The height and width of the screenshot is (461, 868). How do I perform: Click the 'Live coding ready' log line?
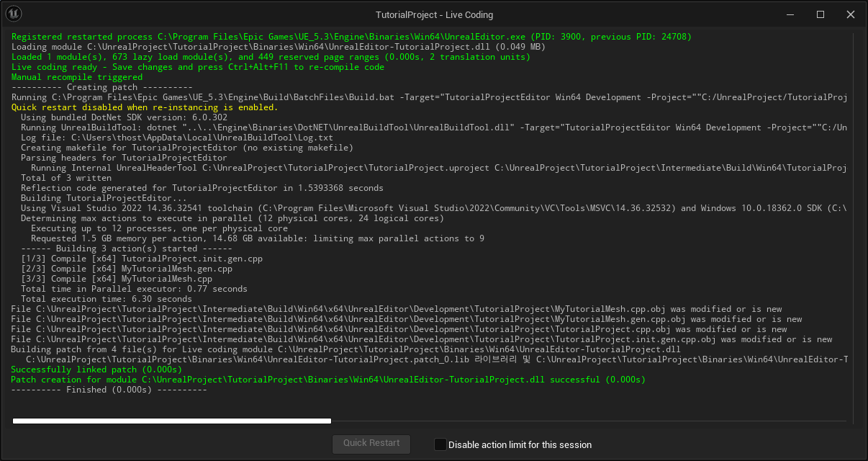coord(198,67)
